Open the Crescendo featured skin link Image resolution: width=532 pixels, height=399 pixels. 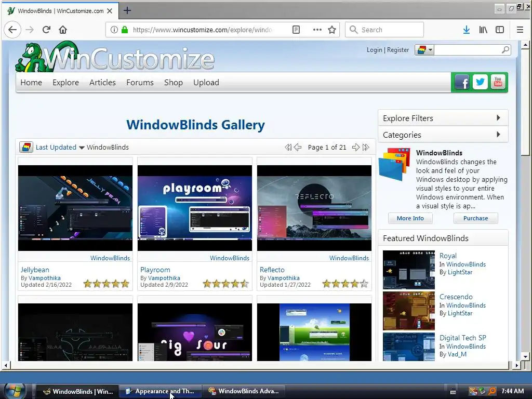(456, 297)
